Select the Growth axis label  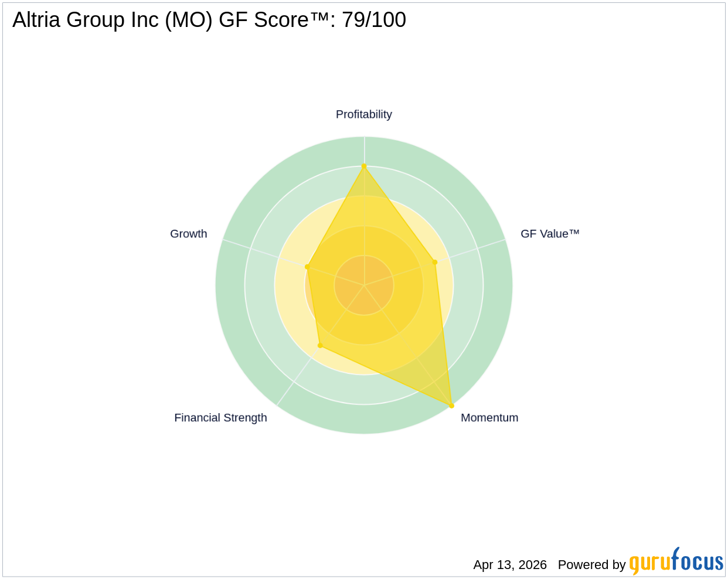point(189,234)
